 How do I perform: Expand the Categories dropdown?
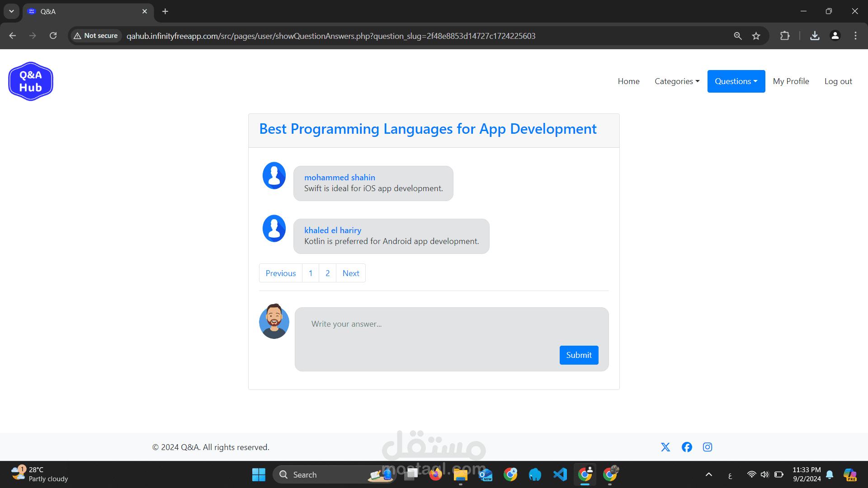[x=677, y=81]
